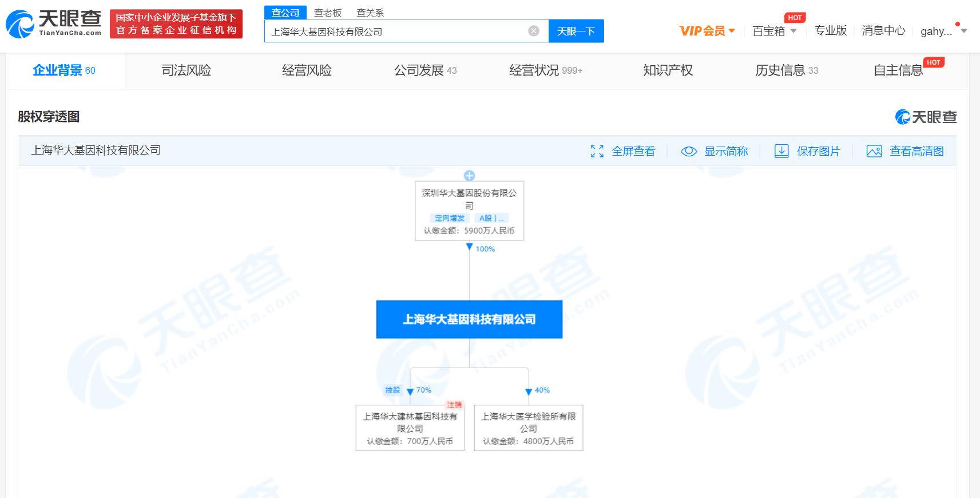Viewport: 980px width, 498px height.
Task: Select the 司法风险 tab
Action: pyautogui.click(x=186, y=70)
